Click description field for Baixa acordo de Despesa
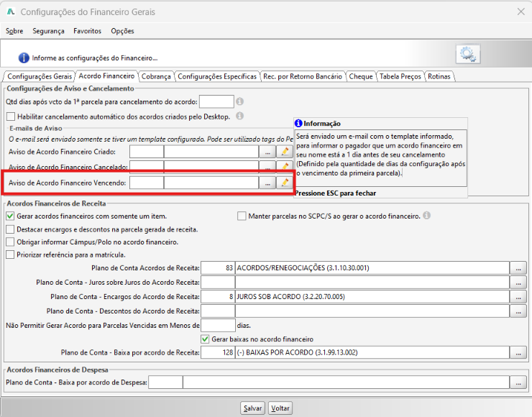 tap(346, 382)
